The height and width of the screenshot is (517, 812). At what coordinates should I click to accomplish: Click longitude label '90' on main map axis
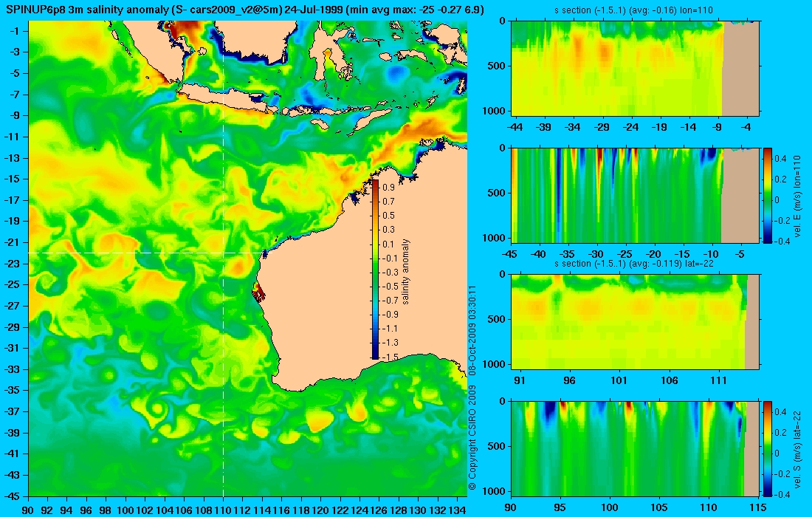click(x=28, y=510)
